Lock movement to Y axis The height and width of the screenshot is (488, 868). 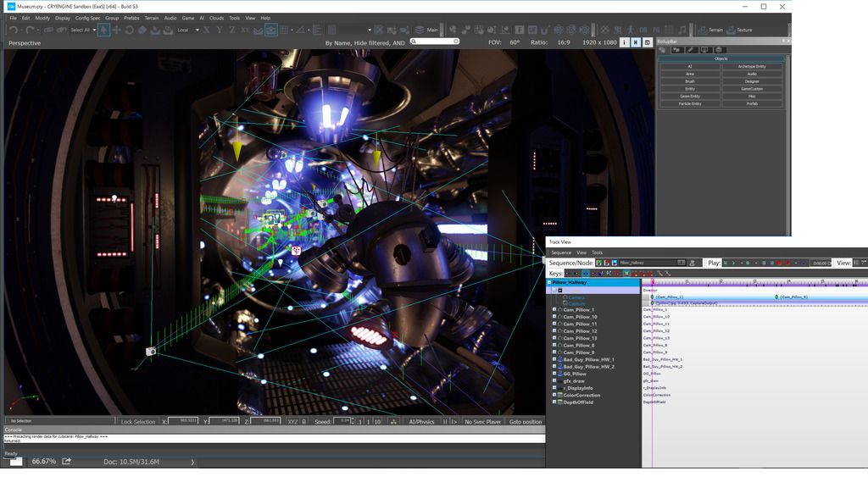[x=220, y=30]
